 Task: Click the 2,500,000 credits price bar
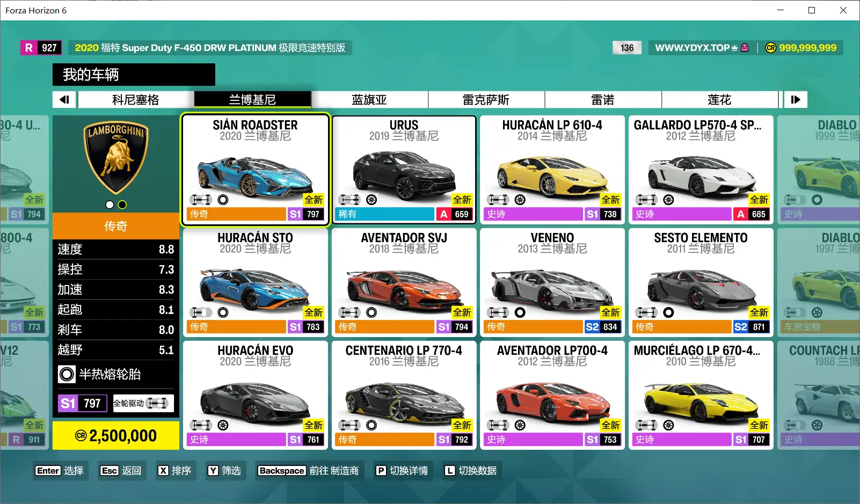click(x=116, y=435)
